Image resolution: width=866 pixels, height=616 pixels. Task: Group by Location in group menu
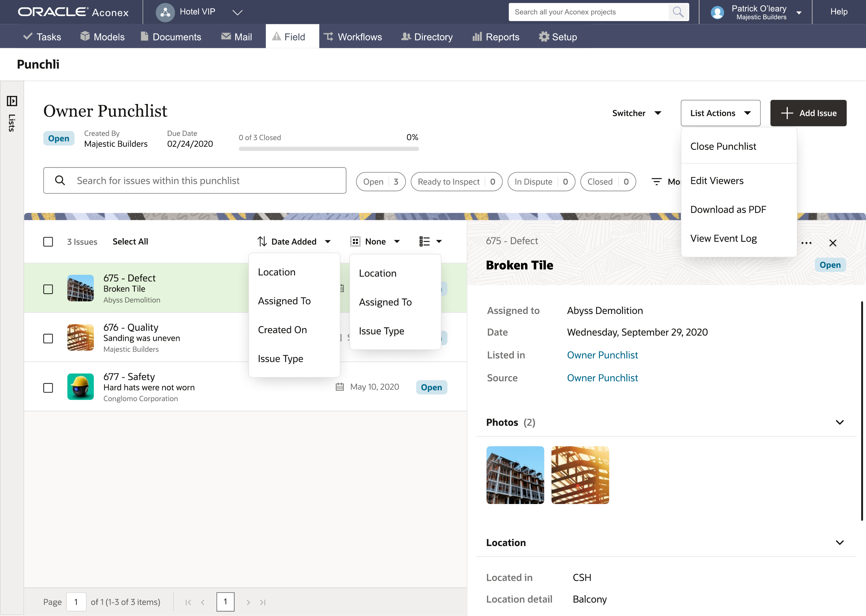395,273
